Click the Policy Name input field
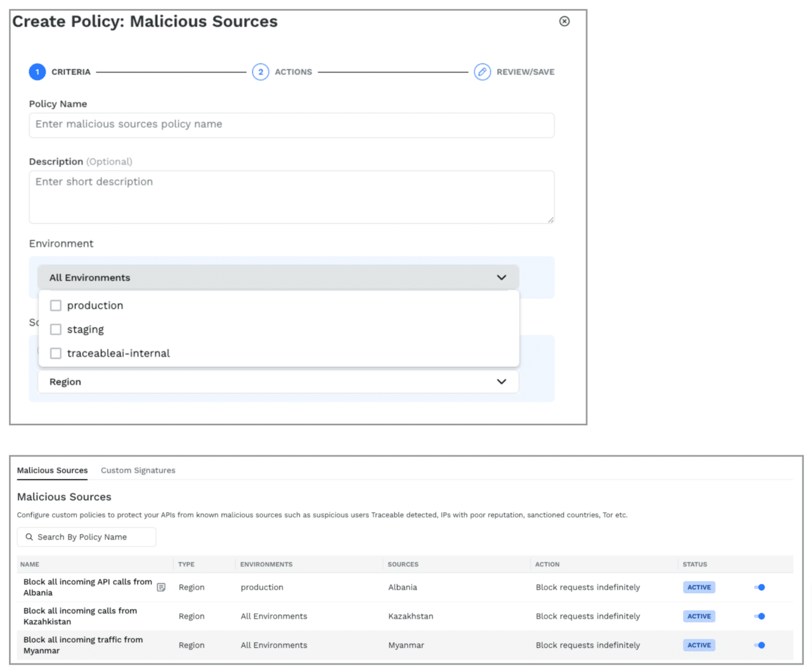Viewport: 812px width, 672px height. 291,125
